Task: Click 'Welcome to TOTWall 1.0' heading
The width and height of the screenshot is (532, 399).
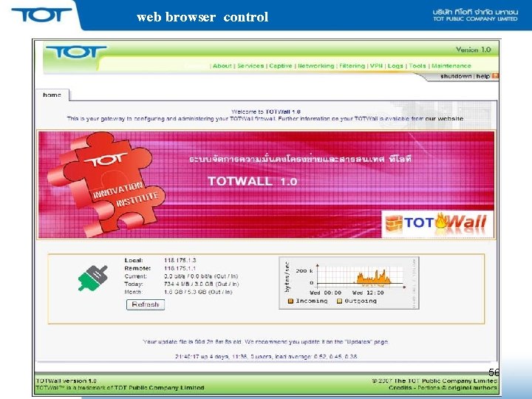Action: click(x=266, y=112)
